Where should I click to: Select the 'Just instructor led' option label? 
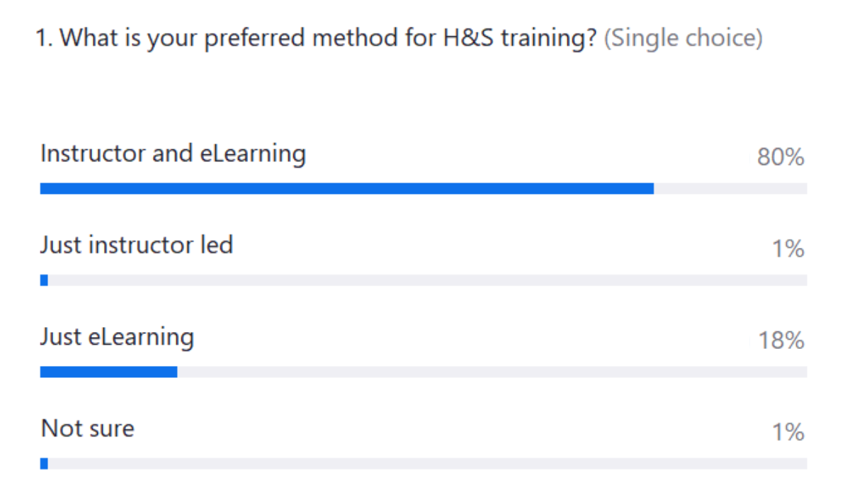(x=136, y=245)
